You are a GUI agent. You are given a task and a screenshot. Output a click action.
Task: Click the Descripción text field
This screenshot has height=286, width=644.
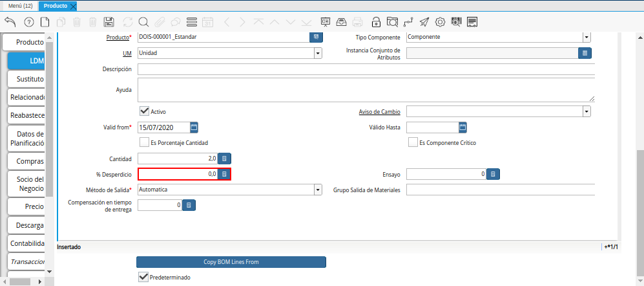366,69
